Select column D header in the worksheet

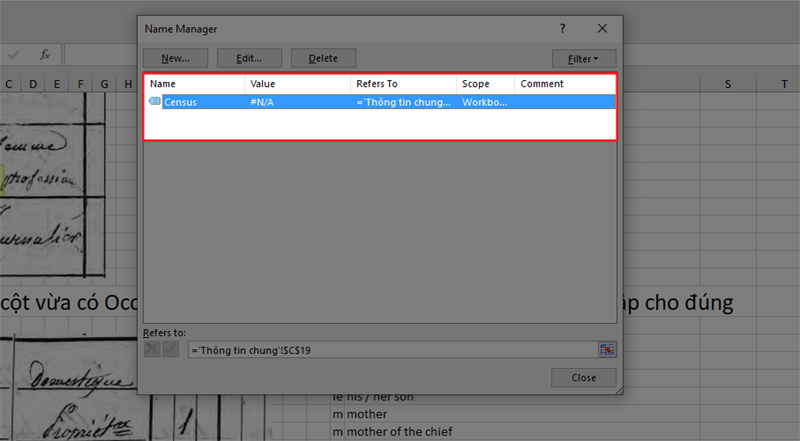click(33, 84)
